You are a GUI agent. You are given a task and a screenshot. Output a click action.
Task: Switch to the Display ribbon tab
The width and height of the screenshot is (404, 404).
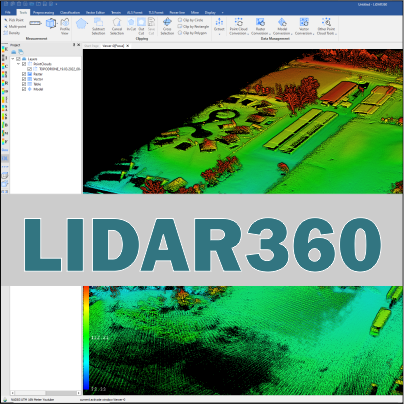pos(210,12)
